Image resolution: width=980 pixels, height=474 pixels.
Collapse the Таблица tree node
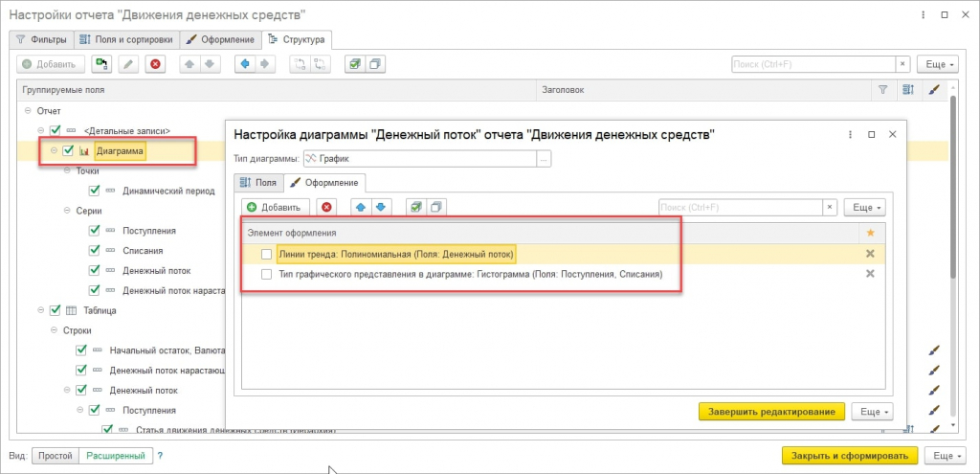tap(40, 310)
